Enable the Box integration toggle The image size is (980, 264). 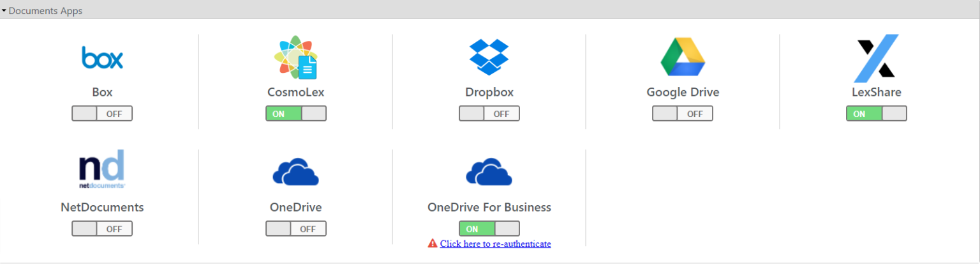point(102,114)
